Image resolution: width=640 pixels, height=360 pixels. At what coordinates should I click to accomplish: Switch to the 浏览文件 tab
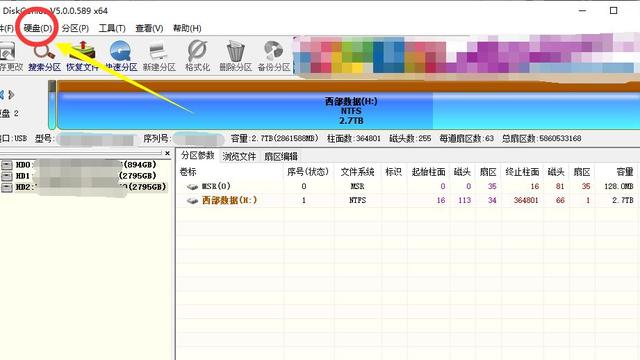tap(239, 156)
